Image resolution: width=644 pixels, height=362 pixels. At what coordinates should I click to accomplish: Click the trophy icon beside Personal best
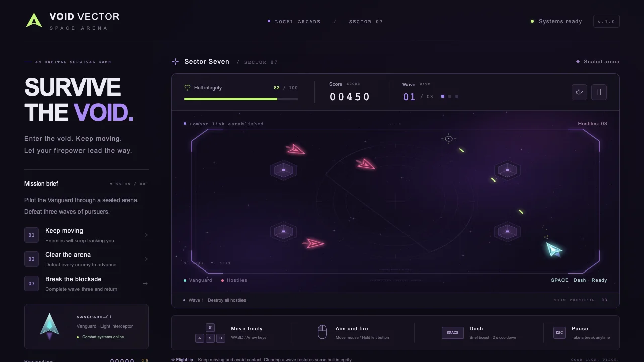click(x=145, y=360)
